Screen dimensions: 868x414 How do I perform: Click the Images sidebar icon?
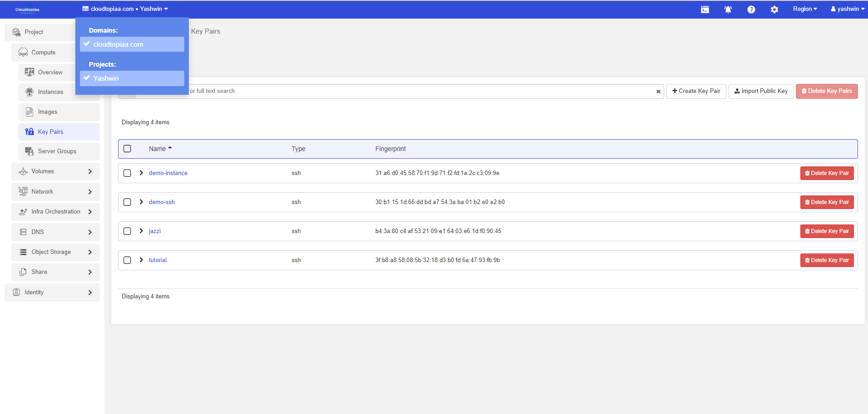[x=30, y=112]
